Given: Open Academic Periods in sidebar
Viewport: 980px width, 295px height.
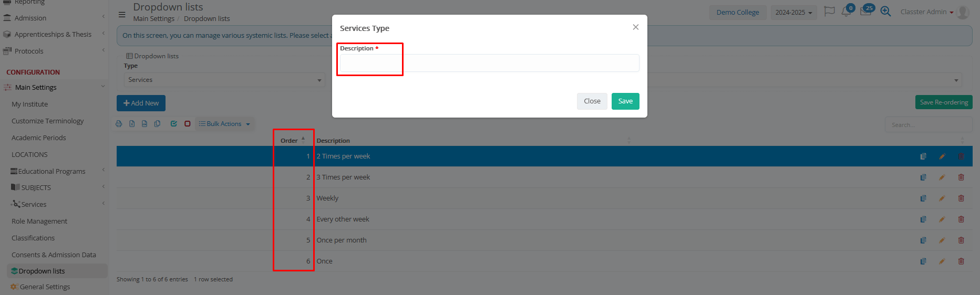Looking at the screenshot, I should 39,138.
